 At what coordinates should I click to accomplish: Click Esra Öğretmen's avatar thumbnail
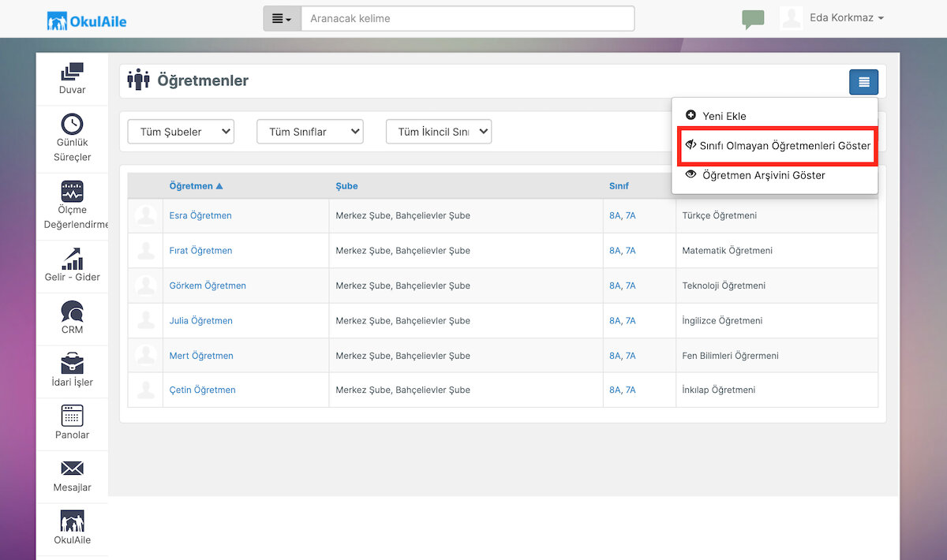pos(145,215)
